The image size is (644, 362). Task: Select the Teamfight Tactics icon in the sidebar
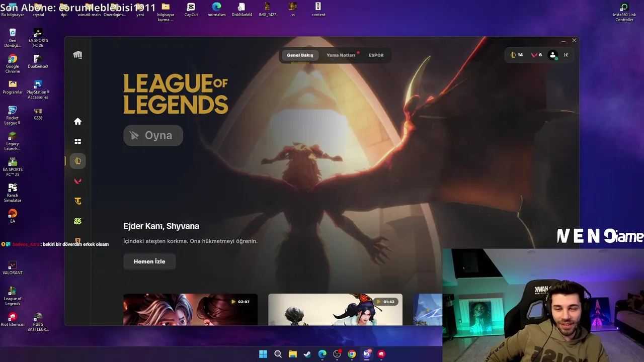point(77,201)
